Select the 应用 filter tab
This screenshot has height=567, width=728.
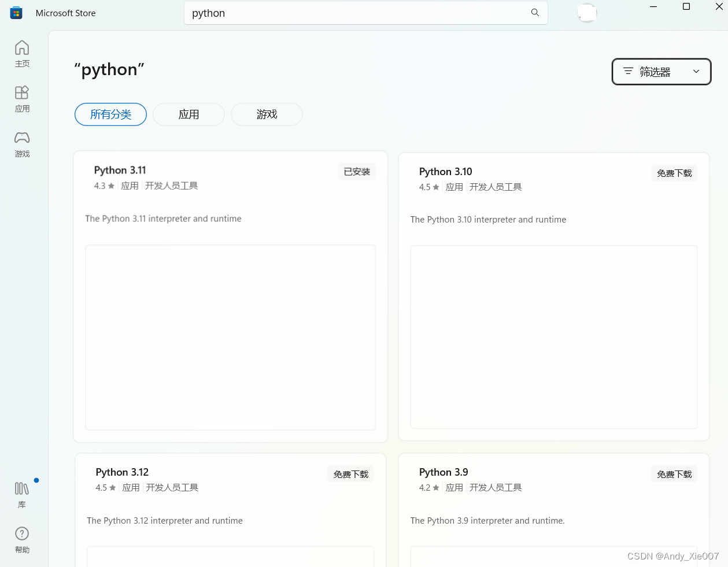pos(189,114)
